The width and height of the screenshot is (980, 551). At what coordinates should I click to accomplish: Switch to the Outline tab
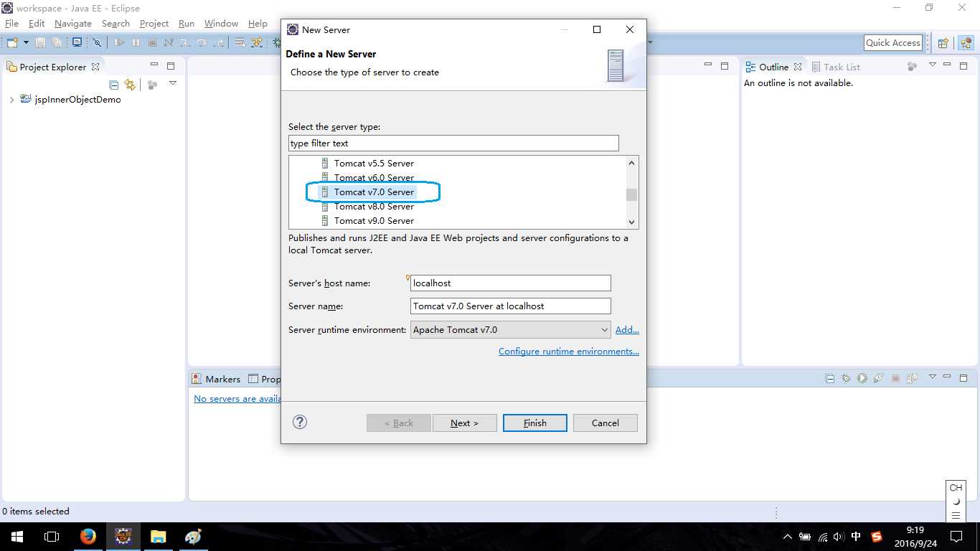773,67
